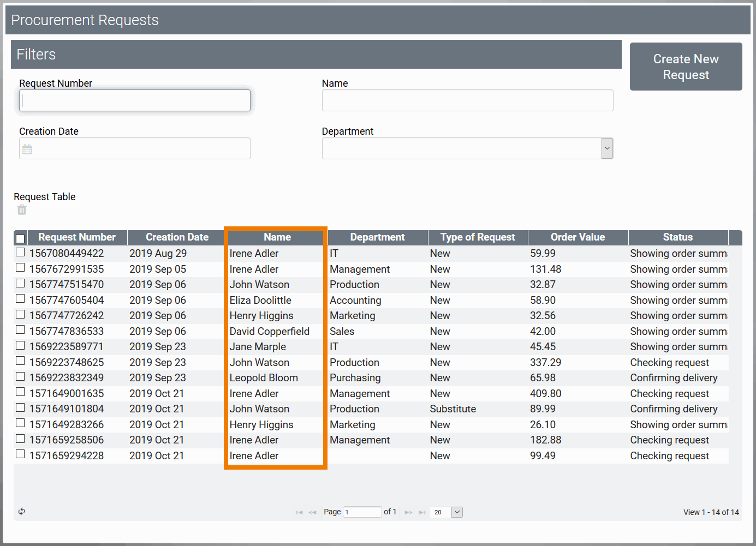Check the box for request 1567080449422
This screenshot has height=546, width=756.
click(20, 252)
